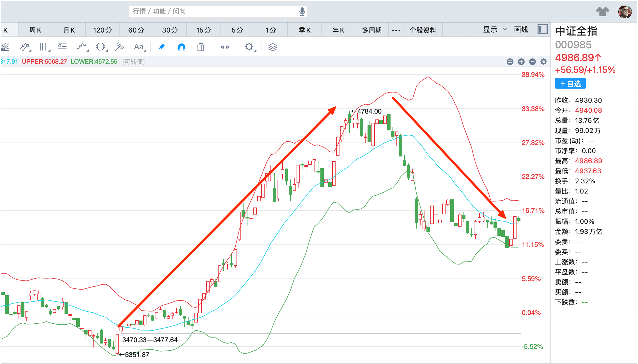
Task: Toggle the side panel layout icon
Action: tap(542, 29)
